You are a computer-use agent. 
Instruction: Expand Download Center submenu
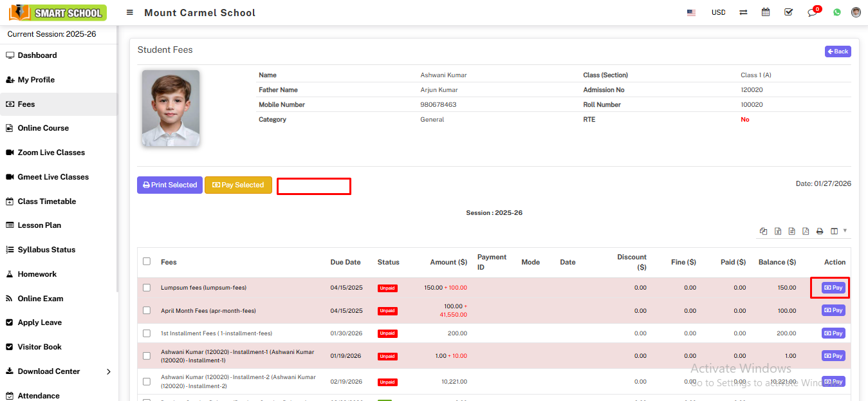pyautogui.click(x=108, y=371)
